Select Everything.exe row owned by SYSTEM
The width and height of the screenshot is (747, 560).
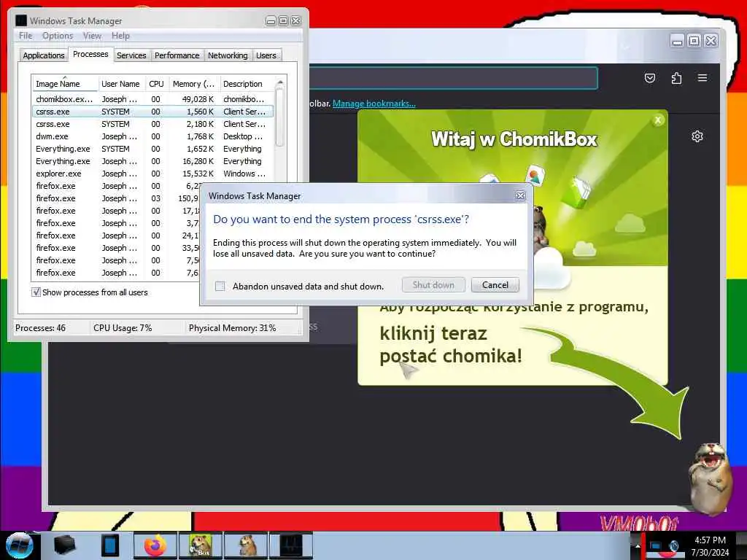(153, 149)
